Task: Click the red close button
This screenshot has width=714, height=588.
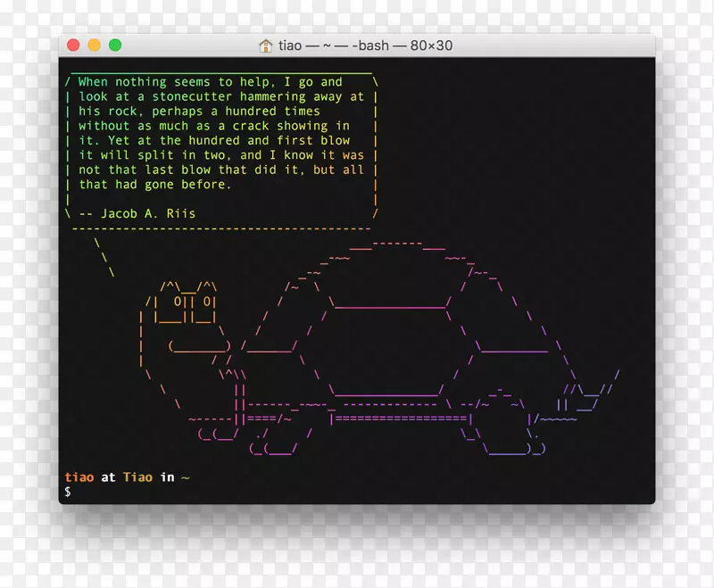Action: (73, 44)
